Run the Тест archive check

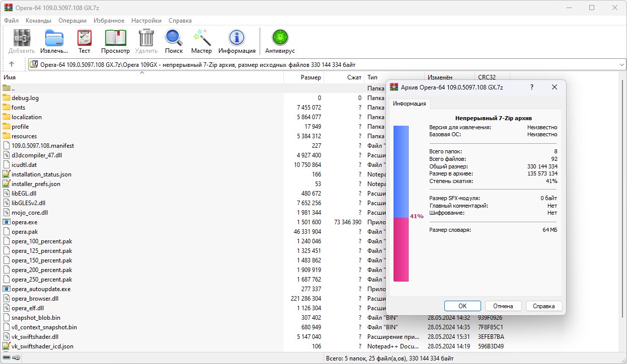(x=84, y=38)
